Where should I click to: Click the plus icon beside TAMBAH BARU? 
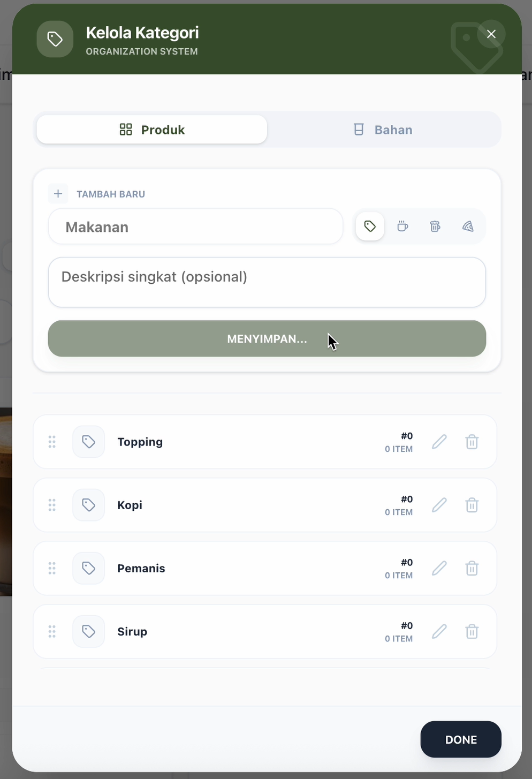(x=58, y=193)
